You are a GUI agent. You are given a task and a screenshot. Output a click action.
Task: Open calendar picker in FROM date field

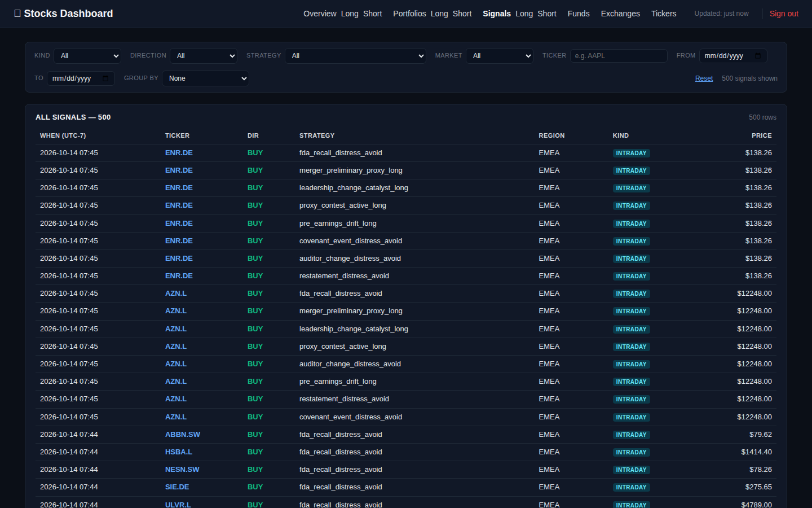coord(757,56)
